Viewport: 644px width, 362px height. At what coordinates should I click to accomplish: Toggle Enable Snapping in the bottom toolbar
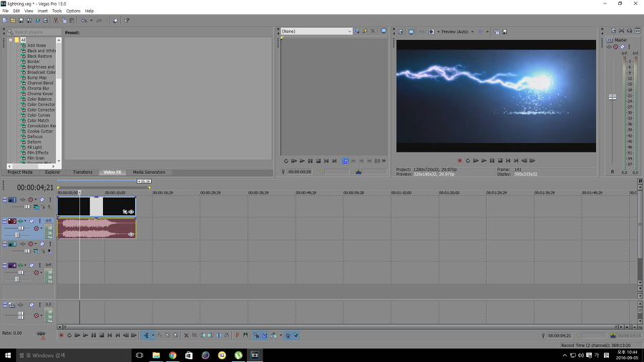256,336
